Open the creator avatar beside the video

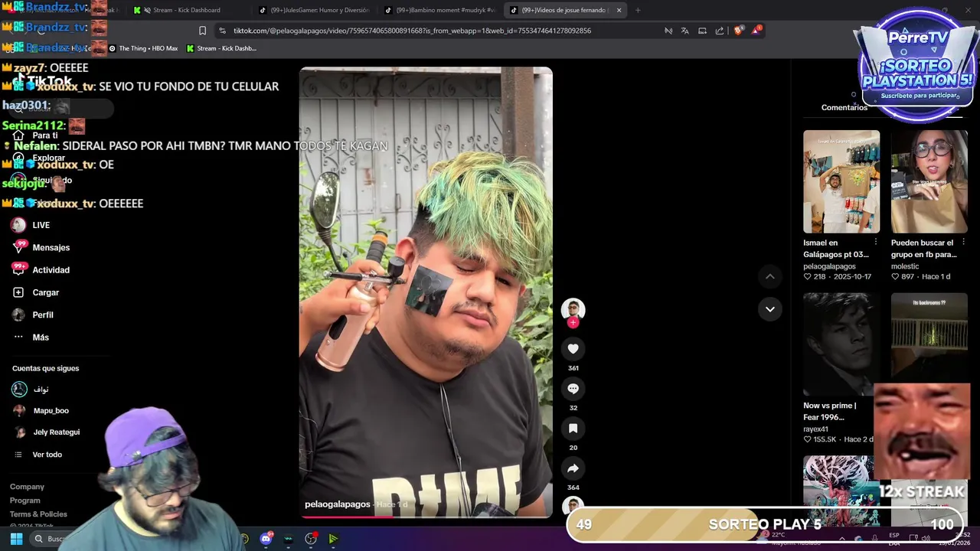[573, 308]
